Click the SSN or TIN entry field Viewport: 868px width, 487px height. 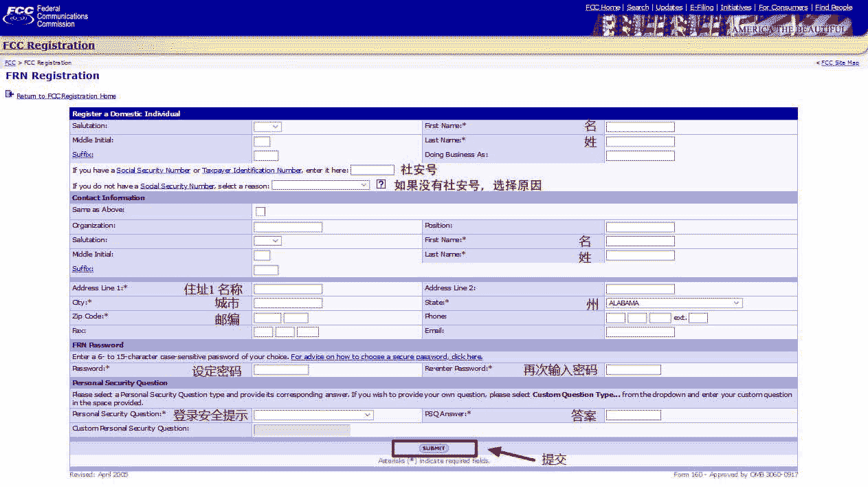pos(372,169)
